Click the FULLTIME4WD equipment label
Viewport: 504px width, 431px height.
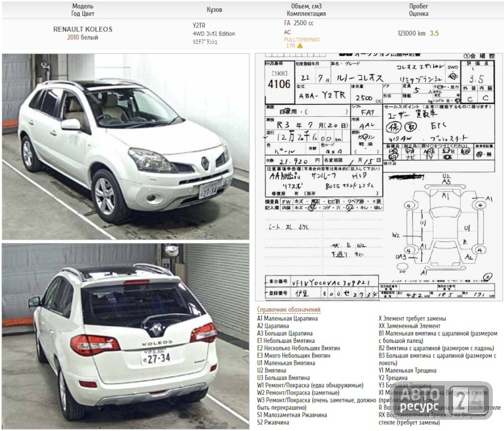(x=302, y=39)
